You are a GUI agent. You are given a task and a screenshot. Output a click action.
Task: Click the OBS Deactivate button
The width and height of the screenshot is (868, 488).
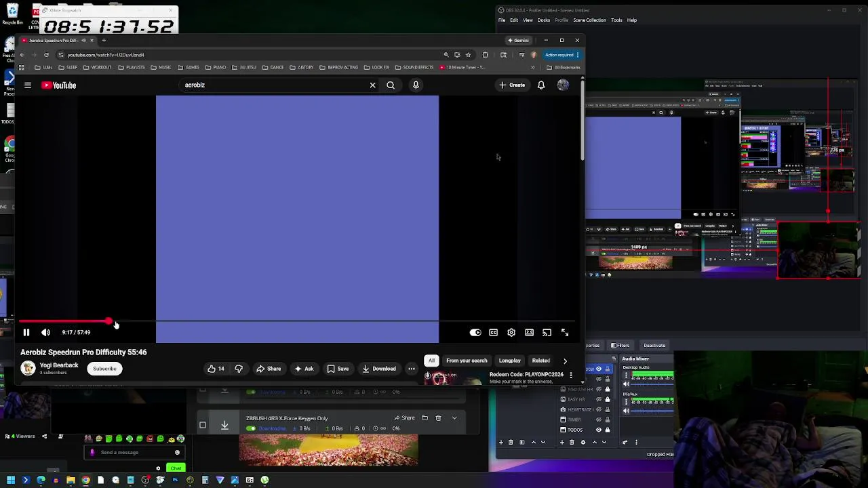tap(654, 346)
